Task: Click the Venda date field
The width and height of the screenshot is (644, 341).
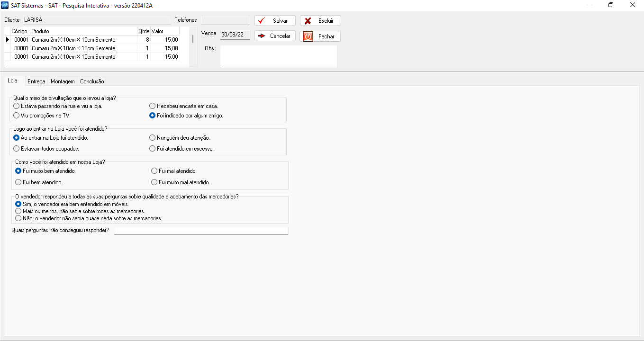Action: (235, 34)
